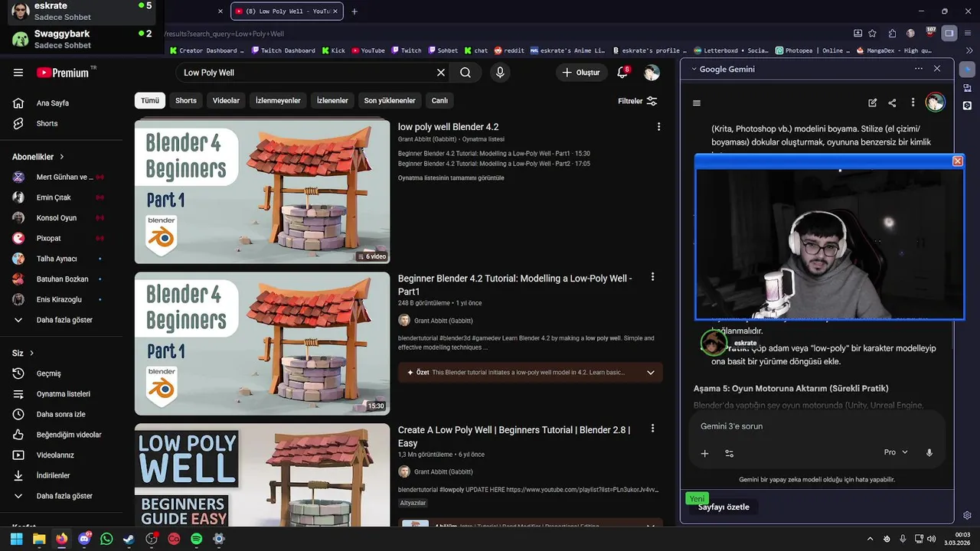Image resolution: width=980 pixels, height=551 pixels.
Task: Open the Twitch Dashboard bookmark
Action: [x=283, y=51]
